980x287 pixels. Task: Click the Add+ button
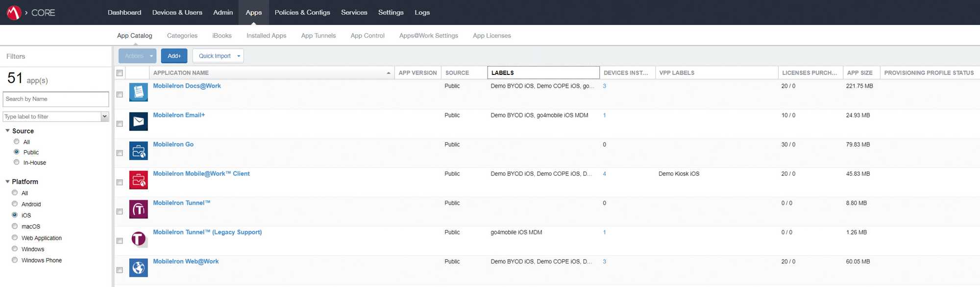tap(174, 56)
